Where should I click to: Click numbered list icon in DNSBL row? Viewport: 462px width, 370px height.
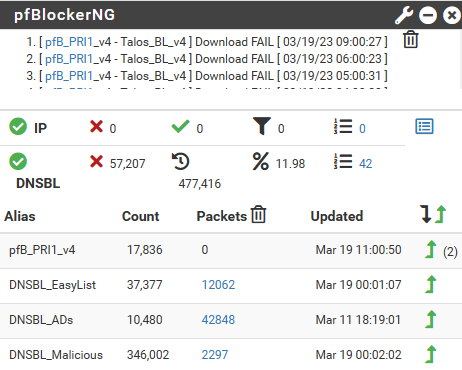click(x=343, y=161)
